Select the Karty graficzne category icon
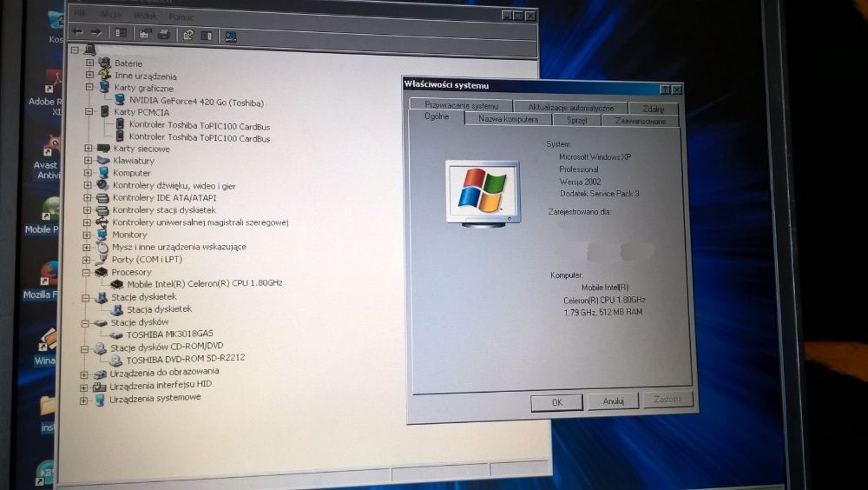 (x=104, y=87)
